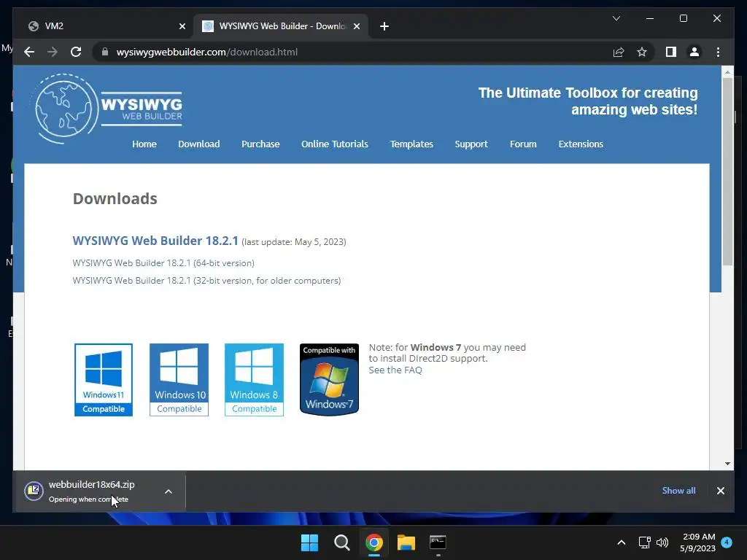Click the page scrollbar down arrow
Screen dimensions: 747x560
coord(727,463)
